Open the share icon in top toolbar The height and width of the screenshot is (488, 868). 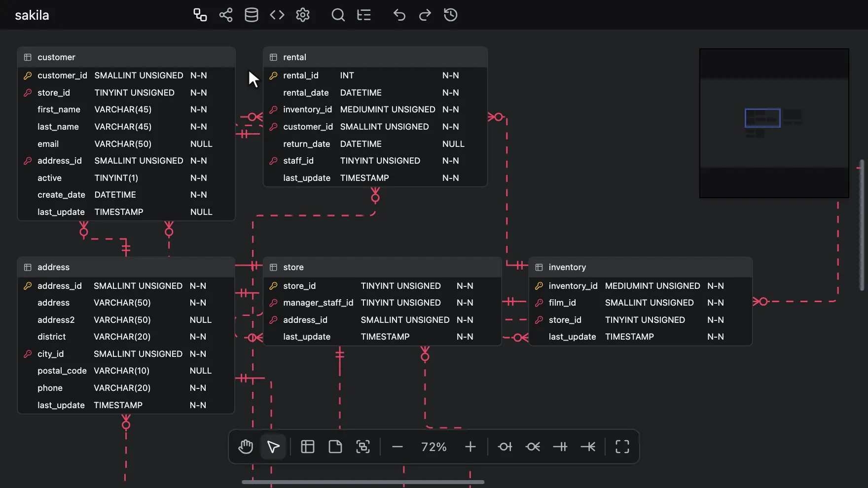[x=226, y=15]
